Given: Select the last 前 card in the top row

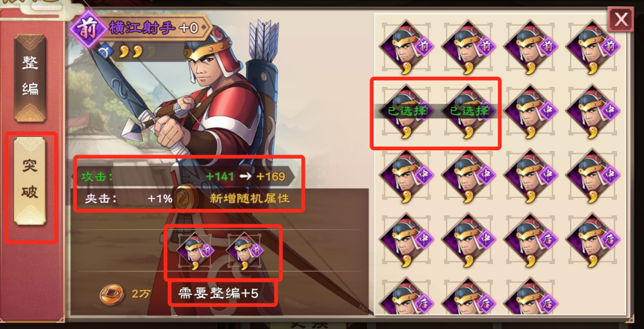Looking at the screenshot, I should click(x=592, y=47).
